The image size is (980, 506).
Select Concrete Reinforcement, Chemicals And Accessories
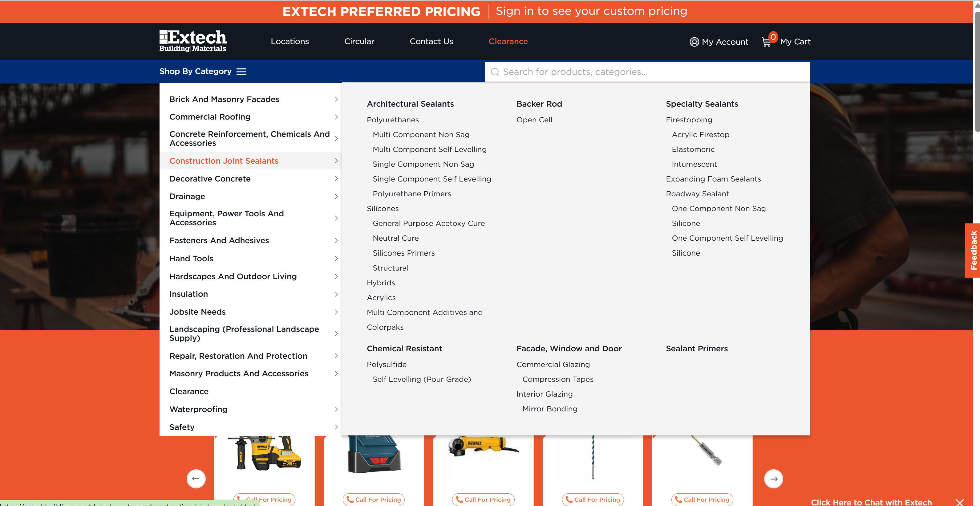pyautogui.click(x=249, y=139)
